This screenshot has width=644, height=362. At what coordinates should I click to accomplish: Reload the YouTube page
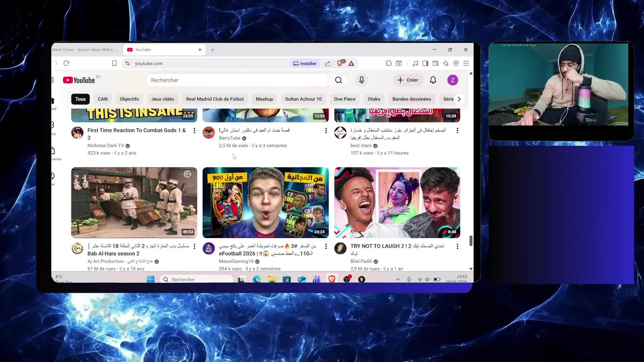tap(66, 63)
